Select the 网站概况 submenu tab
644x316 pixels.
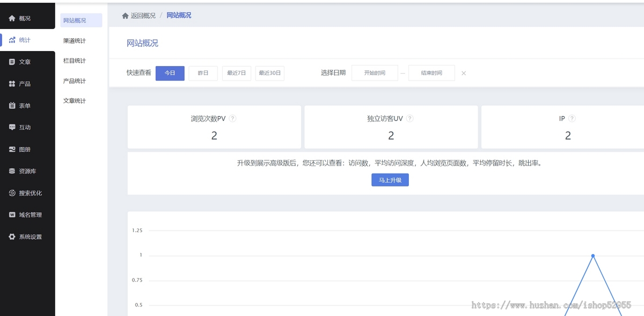pyautogui.click(x=81, y=20)
